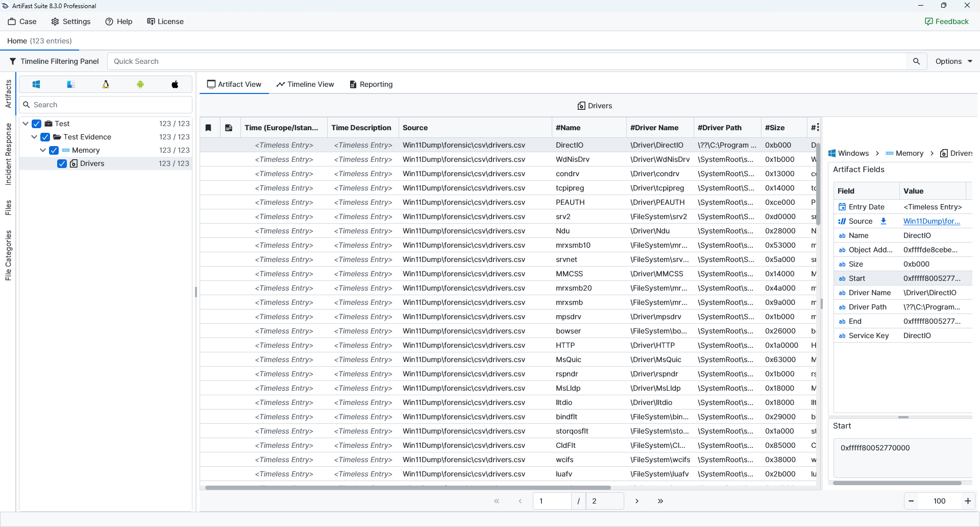Select the Android platform icon
Image resolution: width=980 pixels, height=527 pixels.
click(x=140, y=84)
